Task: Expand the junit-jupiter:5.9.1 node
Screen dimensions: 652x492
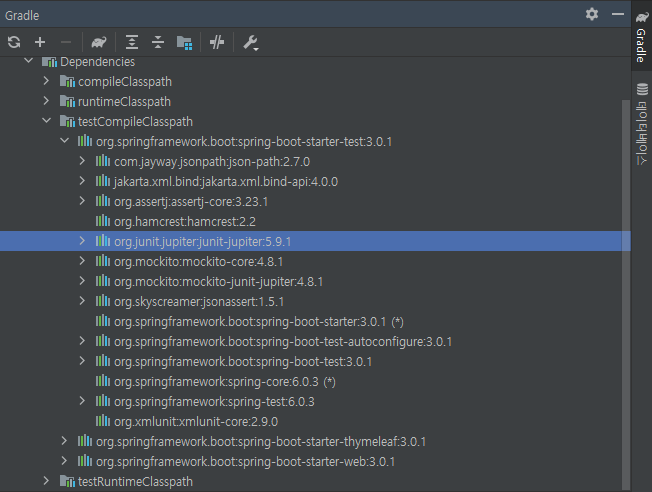Action: pos(82,241)
